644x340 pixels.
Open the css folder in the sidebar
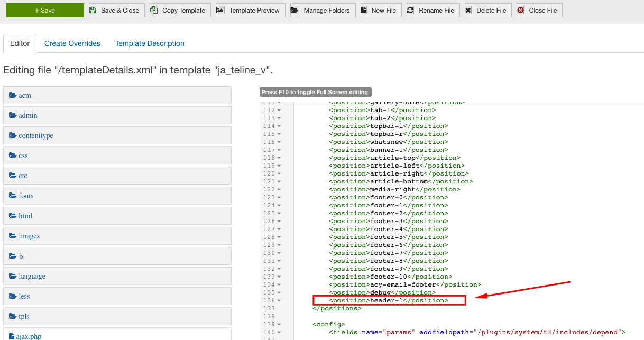tap(23, 155)
